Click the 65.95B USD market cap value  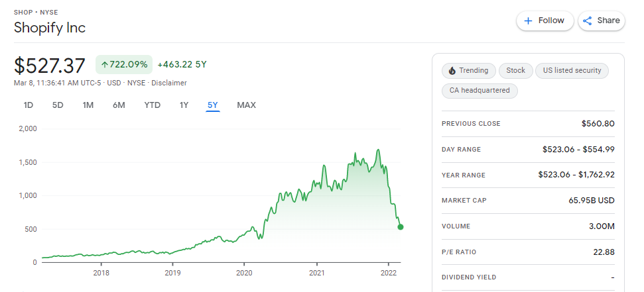(x=592, y=201)
